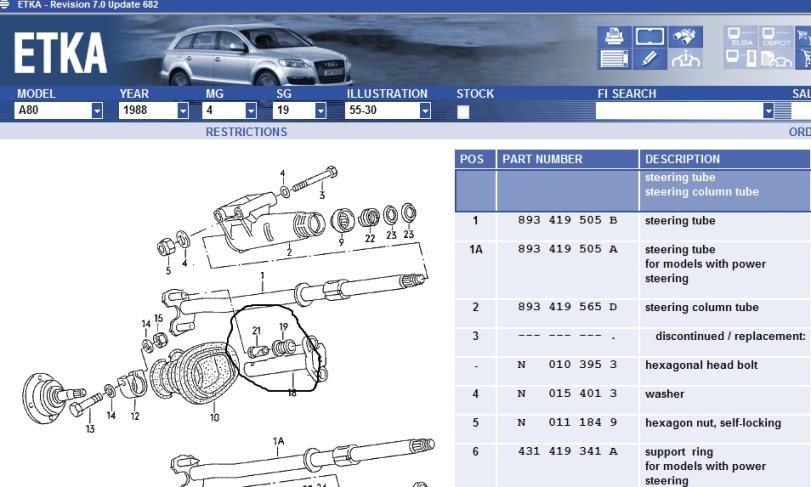Screen dimensions: 811x487
Task: Click callout 9 in illustration
Action: point(341,242)
